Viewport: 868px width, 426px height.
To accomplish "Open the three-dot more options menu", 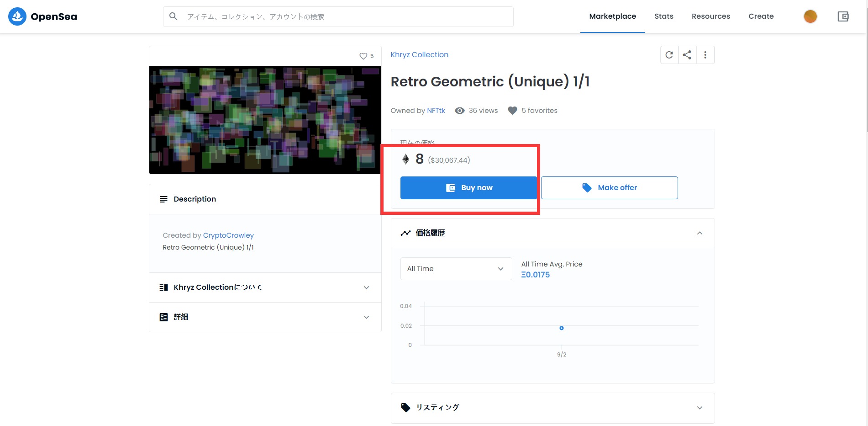I will pyautogui.click(x=705, y=55).
